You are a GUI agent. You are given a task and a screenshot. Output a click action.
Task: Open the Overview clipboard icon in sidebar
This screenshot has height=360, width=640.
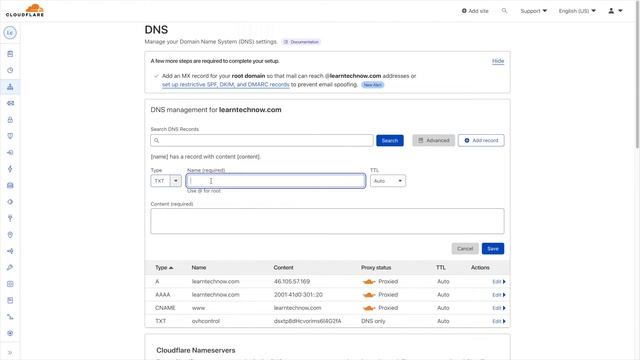(10, 54)
